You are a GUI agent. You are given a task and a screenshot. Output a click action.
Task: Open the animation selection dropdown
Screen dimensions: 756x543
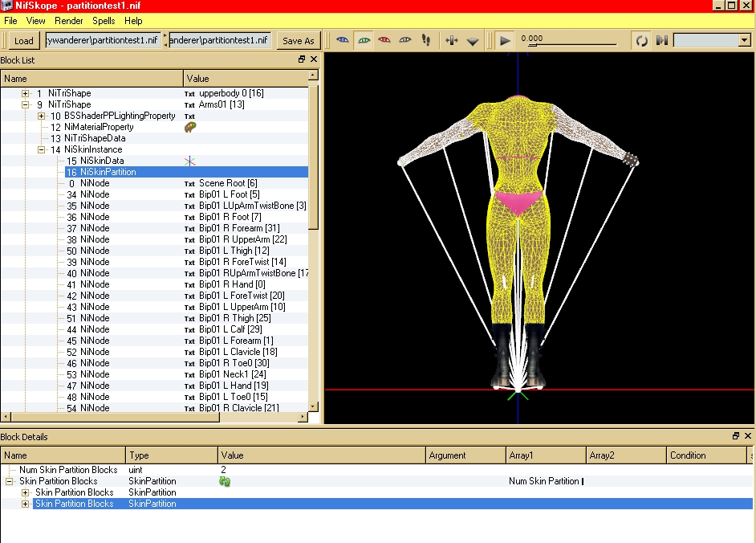[744, 40]
